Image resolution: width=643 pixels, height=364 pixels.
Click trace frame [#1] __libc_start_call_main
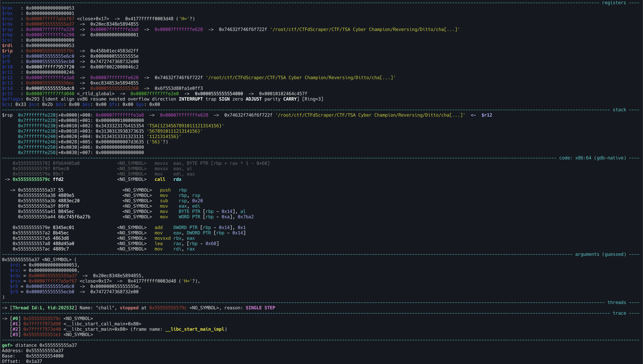(x=102, y=324)
